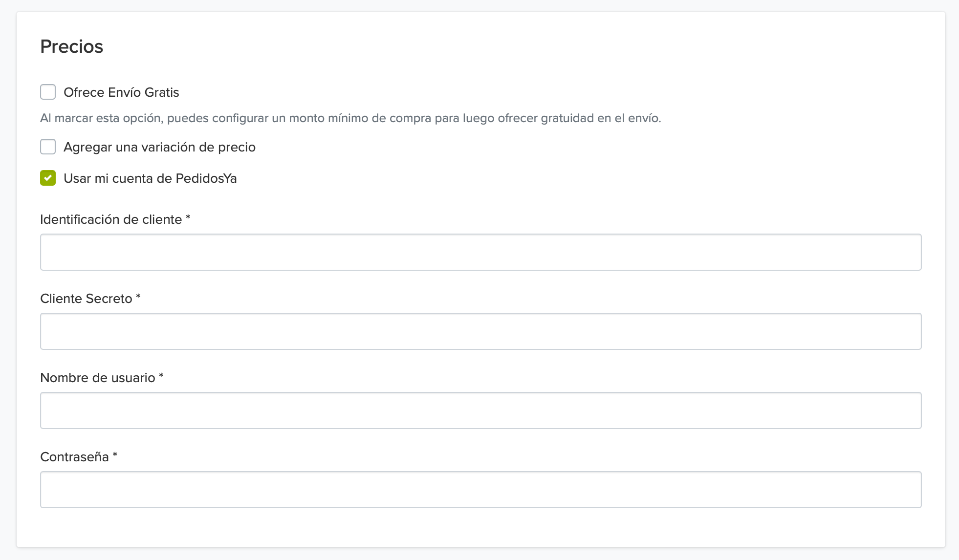Click the Usar mi cuenta de PedidosYa label
The height and width of the screenshot is (560, 959).
(x=150, y=178)
